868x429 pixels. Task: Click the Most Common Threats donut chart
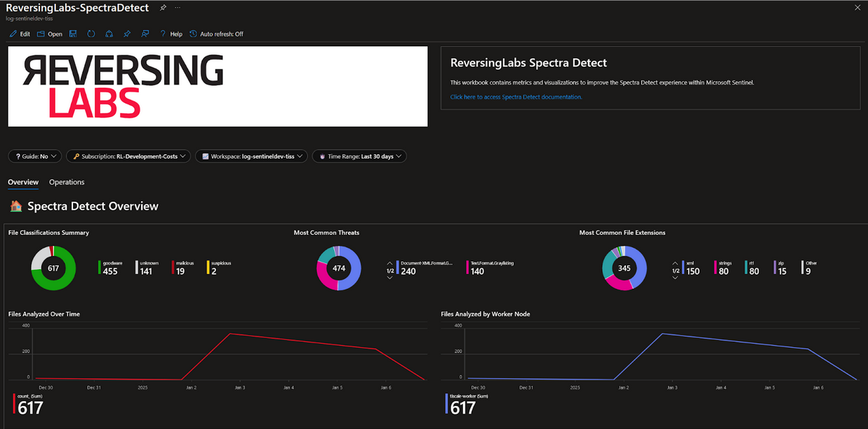(339, 268)
